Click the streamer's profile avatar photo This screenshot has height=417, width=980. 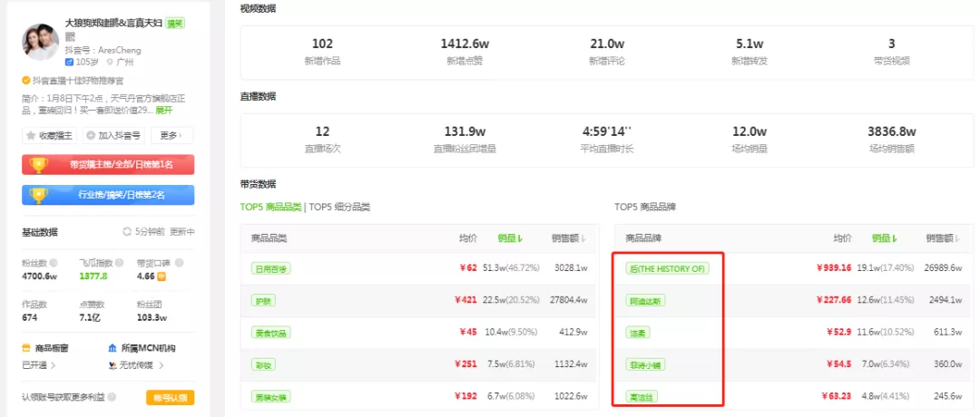point(41,43)
